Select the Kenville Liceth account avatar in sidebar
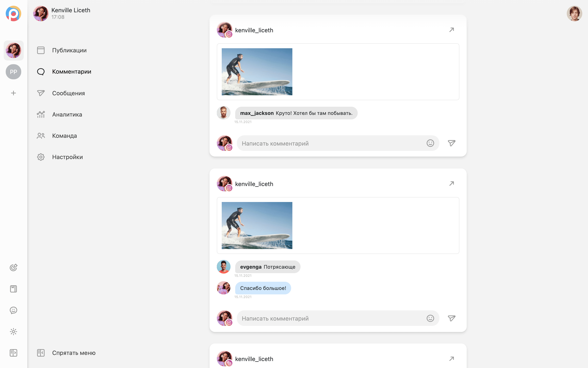Viewport: 588px width, 368px height. 14,50
